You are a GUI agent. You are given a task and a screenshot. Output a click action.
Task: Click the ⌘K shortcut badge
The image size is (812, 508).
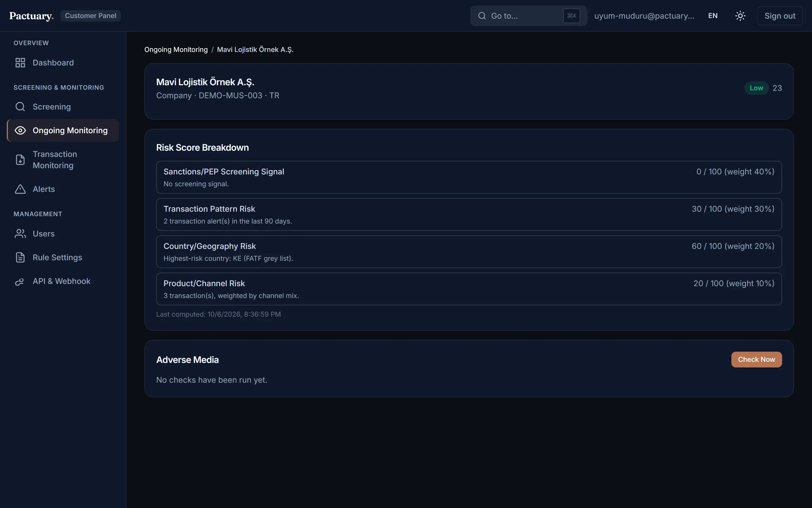pos(572,16)
